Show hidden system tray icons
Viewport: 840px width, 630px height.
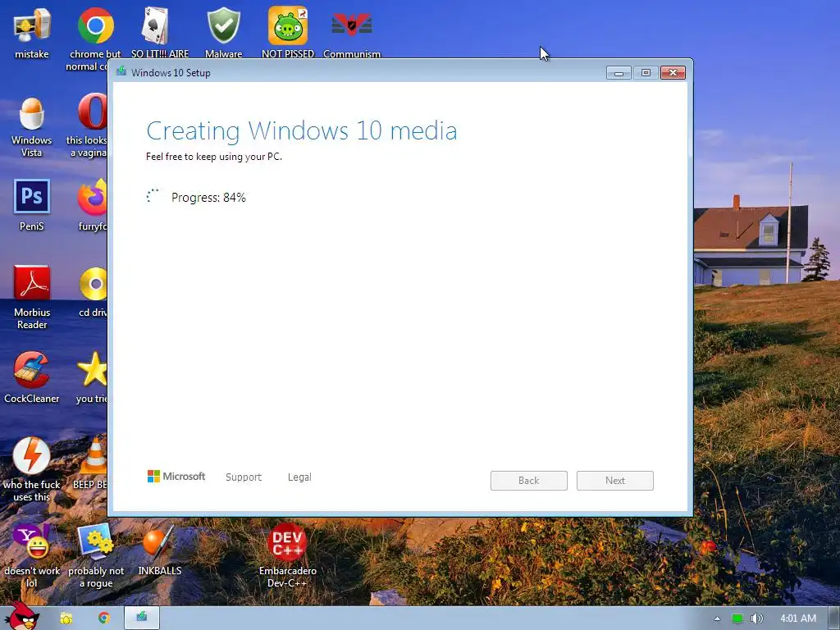(x=717, y=619)
